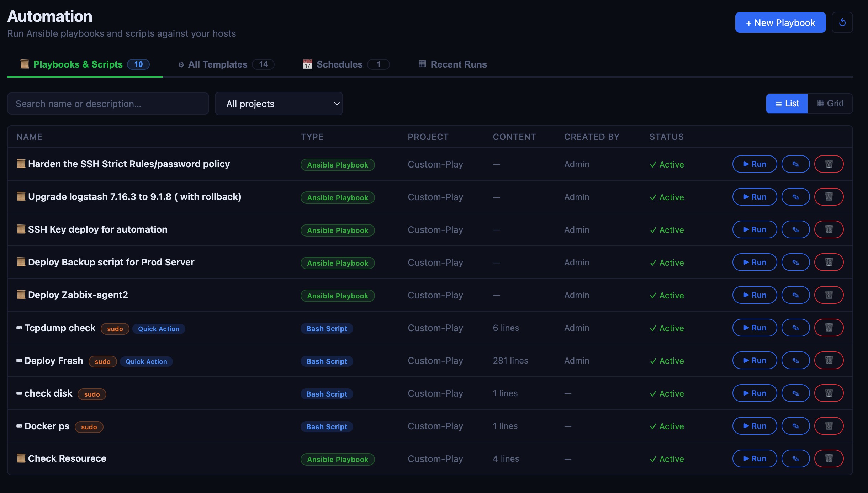Delete the Upgrade logstash playbook
The height and width of the screenshot is (493, 868).
829,197
